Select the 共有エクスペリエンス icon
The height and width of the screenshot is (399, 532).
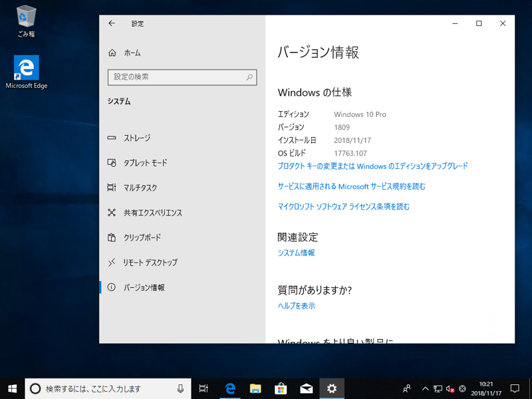tap(112, 212)
